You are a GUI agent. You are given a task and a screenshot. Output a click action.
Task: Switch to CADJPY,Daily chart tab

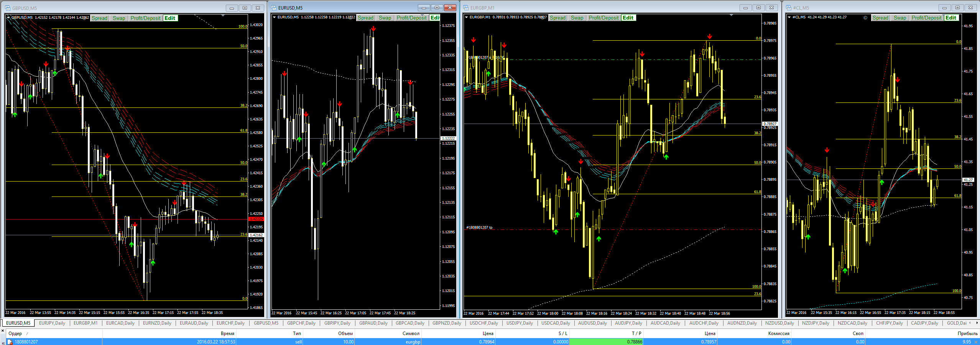click(x=925, y=323)
